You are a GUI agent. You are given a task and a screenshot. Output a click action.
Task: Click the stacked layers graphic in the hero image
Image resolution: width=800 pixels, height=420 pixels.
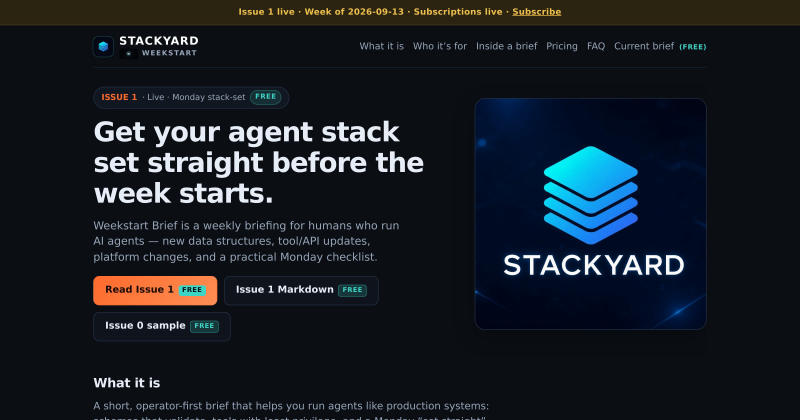pyautogui.click(x=590, y=195)
